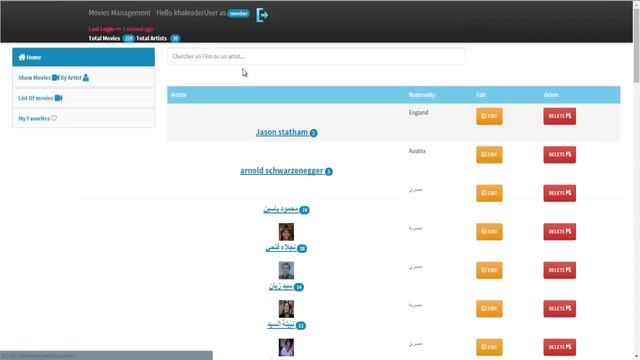Click the page vertical scrollbar
Screen dimensions: 640x360
coord(636,45)
